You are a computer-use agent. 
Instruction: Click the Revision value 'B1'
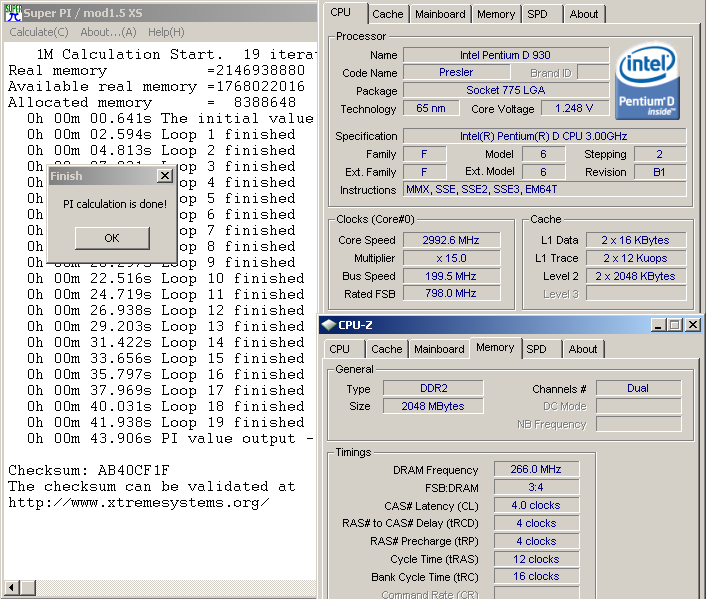[660, 172]
